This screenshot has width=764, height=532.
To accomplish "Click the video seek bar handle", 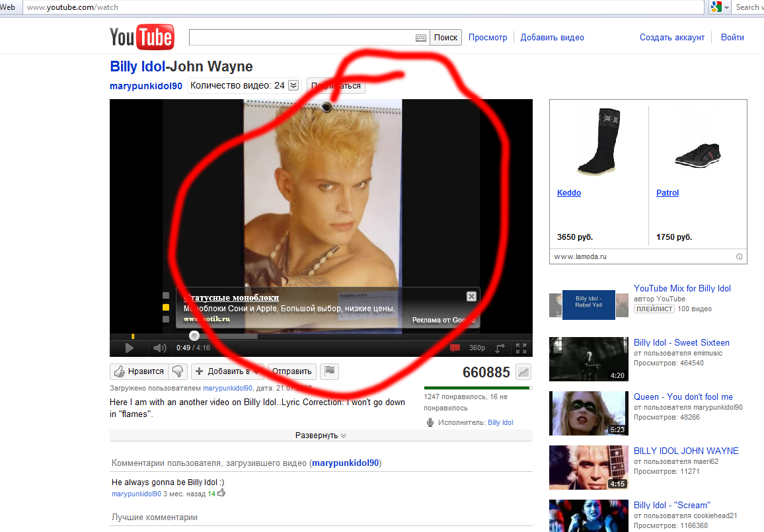I will click(x=194, y=335).
